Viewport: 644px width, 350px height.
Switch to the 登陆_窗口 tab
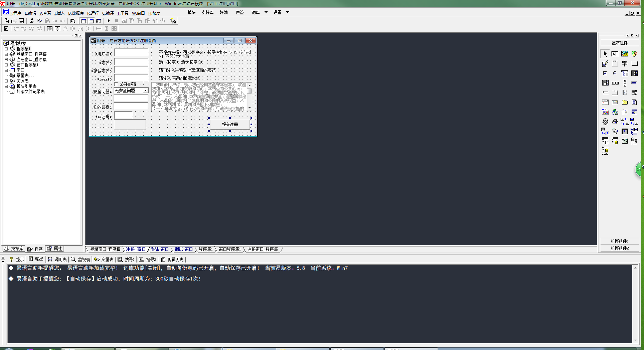(x=160, y=249)
